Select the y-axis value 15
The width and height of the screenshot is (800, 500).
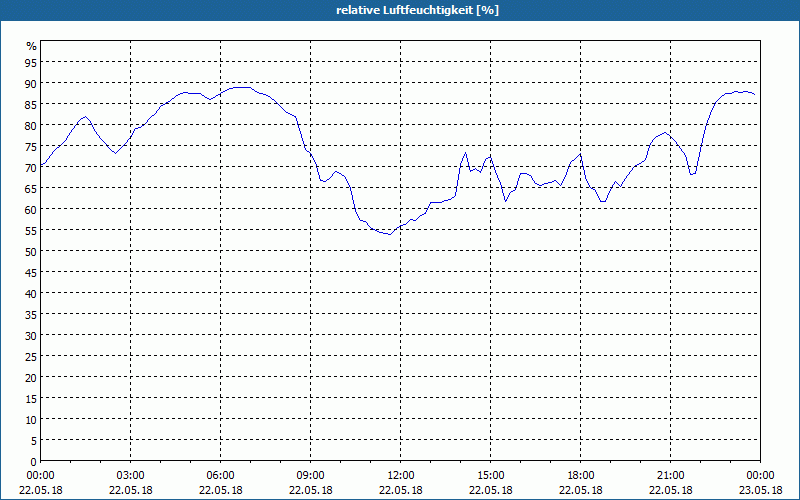31,398
